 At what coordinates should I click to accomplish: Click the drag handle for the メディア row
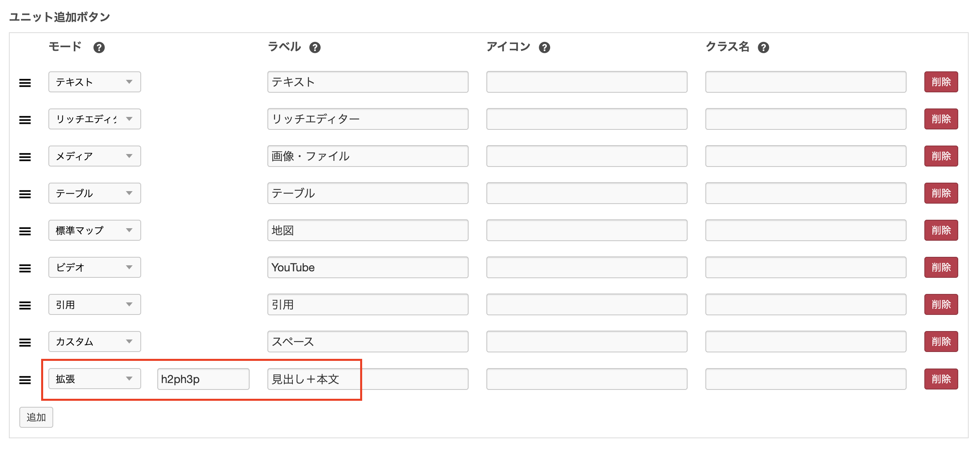click(25, 157)
